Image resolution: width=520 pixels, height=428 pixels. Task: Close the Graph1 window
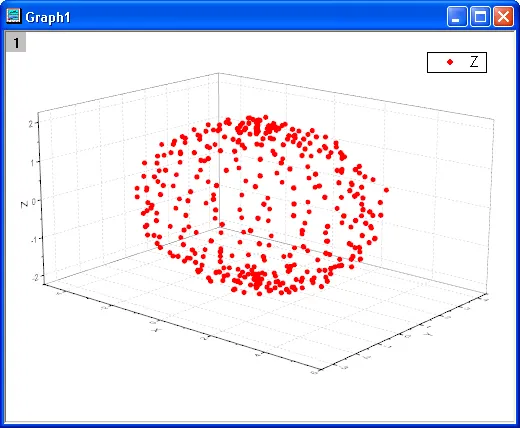[x=503, y=16]
